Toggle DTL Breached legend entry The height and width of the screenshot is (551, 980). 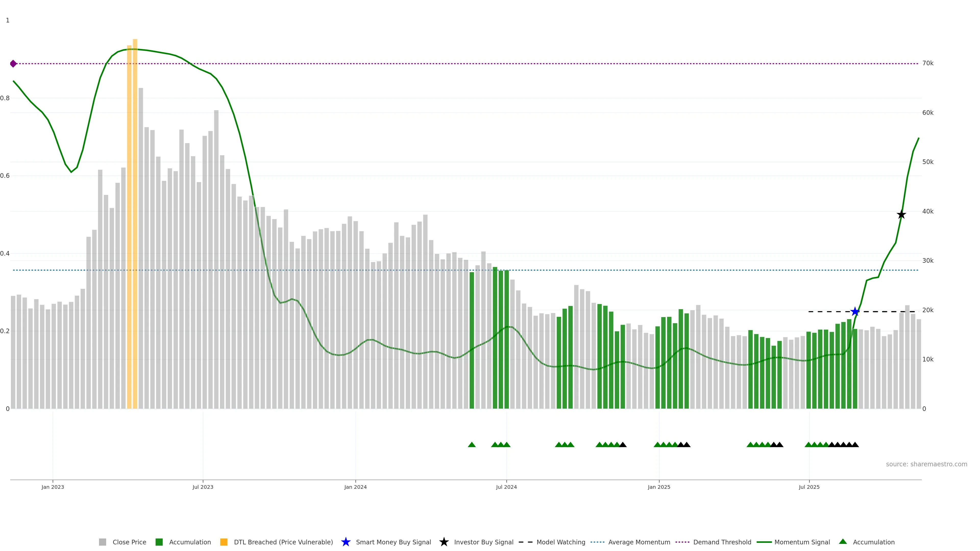277,542
